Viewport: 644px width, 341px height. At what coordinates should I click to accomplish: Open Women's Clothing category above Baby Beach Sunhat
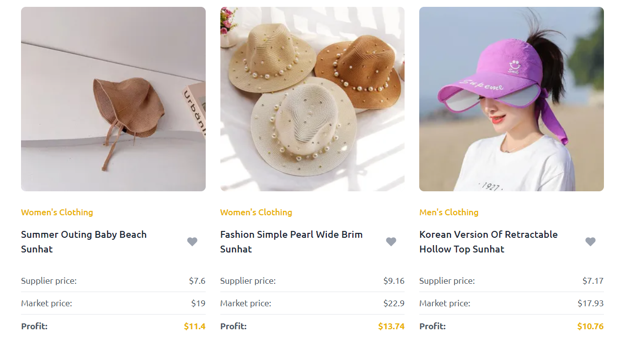[57, 212]
